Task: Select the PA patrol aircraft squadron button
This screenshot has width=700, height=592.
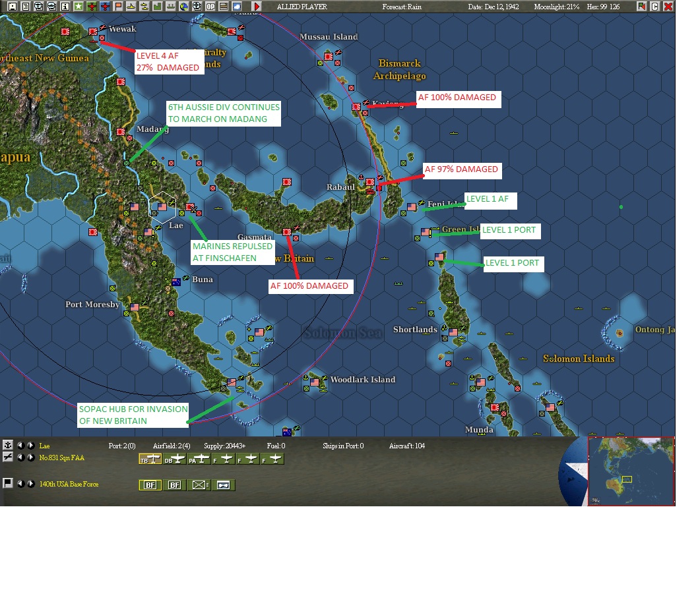Action: 199,459
